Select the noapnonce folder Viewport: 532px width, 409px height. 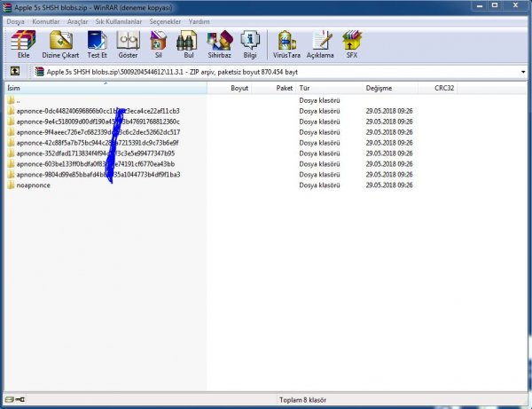(34, 185)
